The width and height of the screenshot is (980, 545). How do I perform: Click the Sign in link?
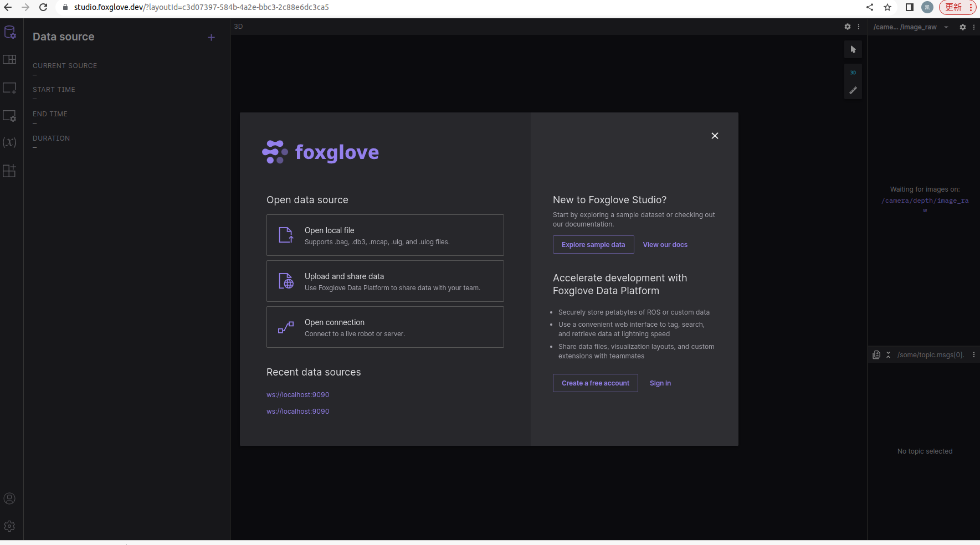tap(660, 383)
